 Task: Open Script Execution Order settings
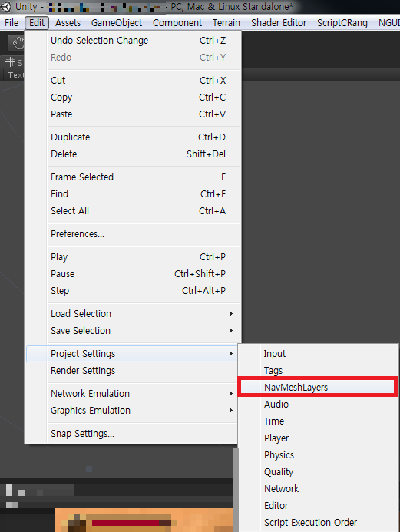pyautogui.click(x=319, y=523)
